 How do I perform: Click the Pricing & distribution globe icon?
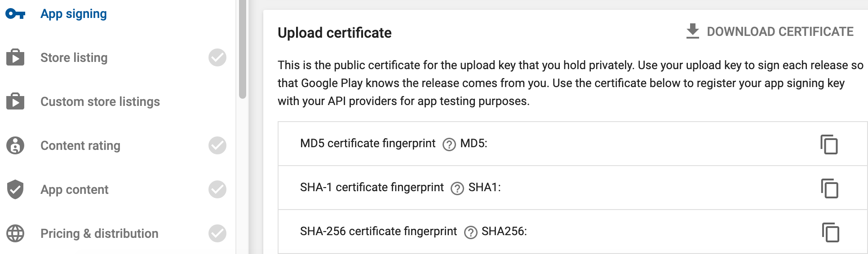point(15,233)
